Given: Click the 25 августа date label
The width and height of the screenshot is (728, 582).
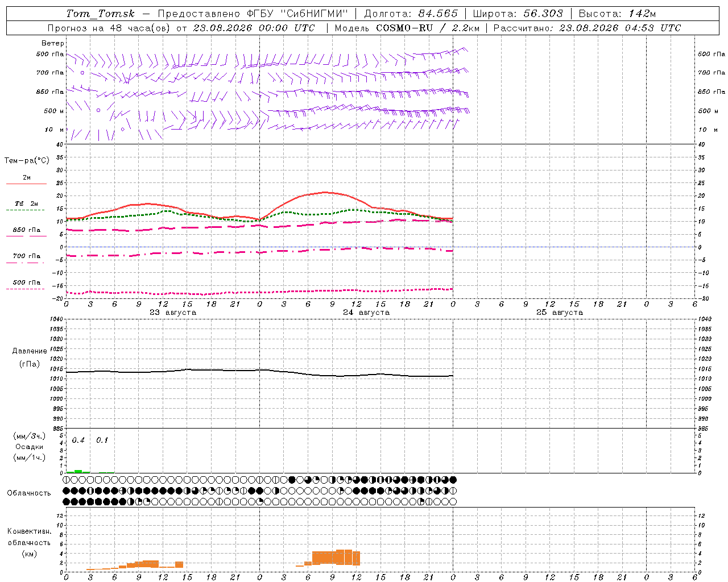Looking at the screenshot, I should (x=560, y=313).
